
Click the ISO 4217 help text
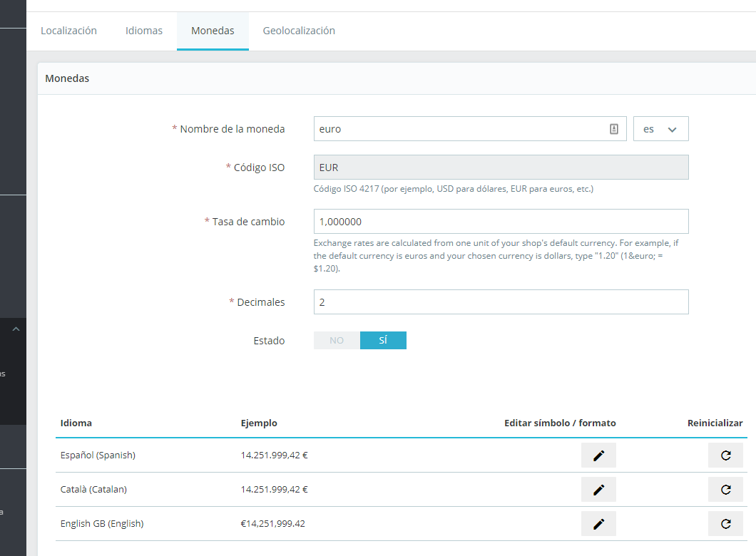[x=453, y=189]
